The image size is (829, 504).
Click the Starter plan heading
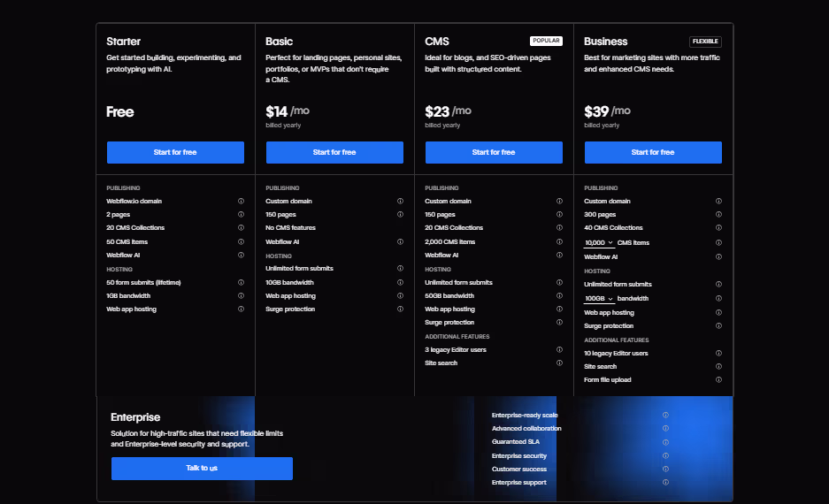tap(123, 42)
